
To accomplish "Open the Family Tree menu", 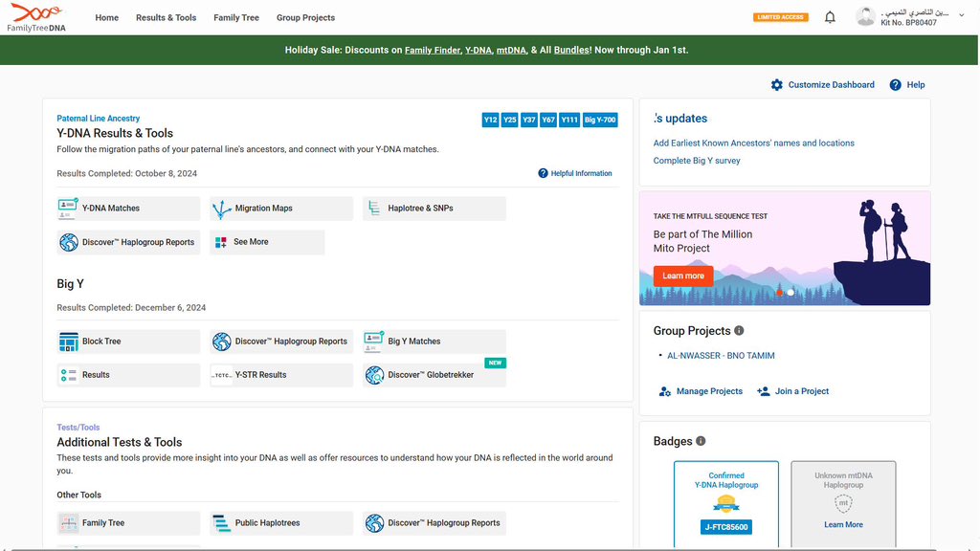I will tap(236, 17).
